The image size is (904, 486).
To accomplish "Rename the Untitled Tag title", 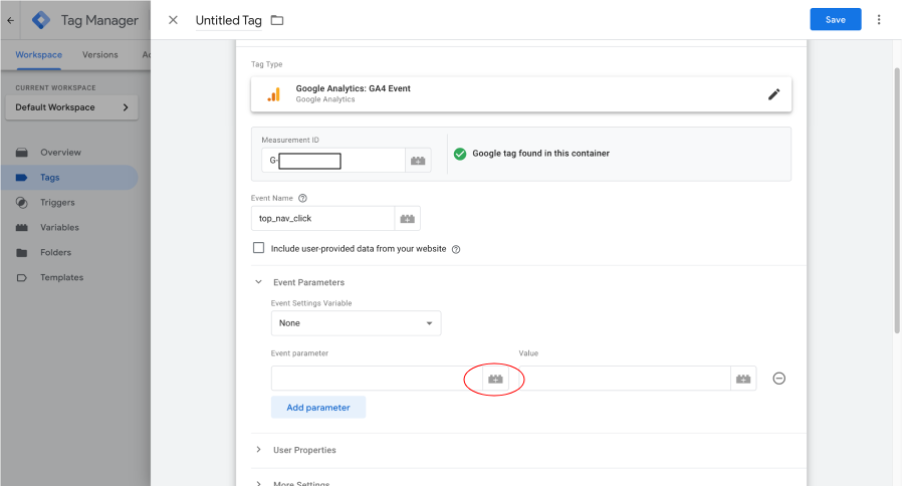I will click(x=228, y=21).
